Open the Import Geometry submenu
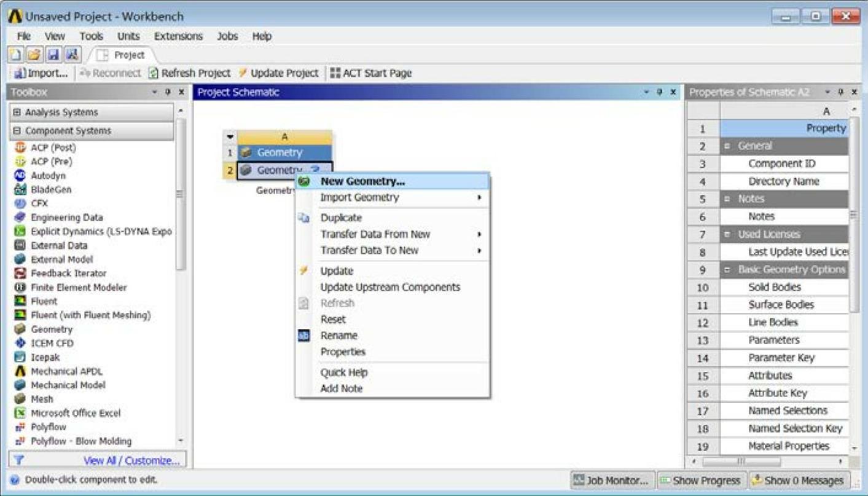868x496 pixels. pyautogui.click(x=393, y=197)
